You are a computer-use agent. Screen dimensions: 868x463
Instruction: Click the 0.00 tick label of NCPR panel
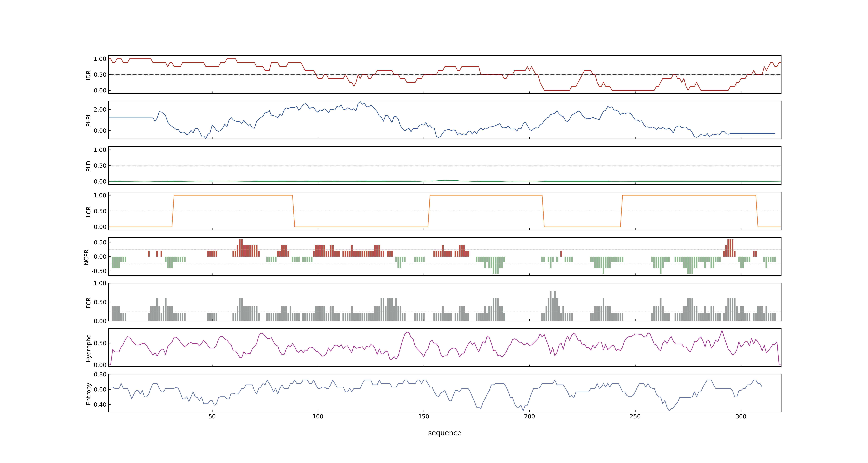pyautogui.click(x=100, y=257)
